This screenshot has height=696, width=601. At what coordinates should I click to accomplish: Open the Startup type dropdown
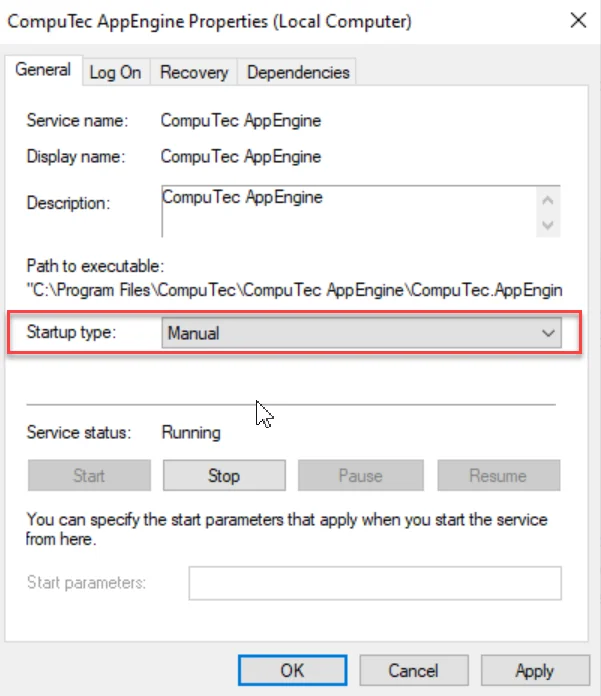[361, 333]
